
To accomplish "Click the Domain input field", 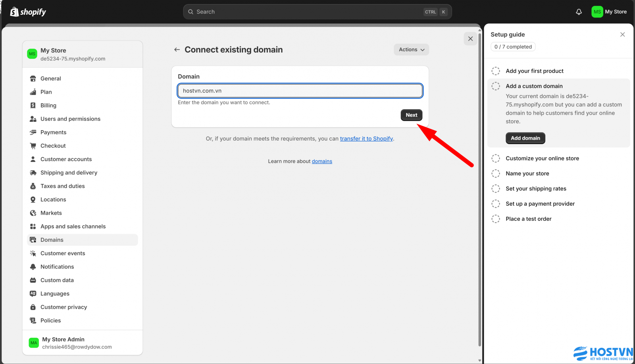I will [300, 91].
